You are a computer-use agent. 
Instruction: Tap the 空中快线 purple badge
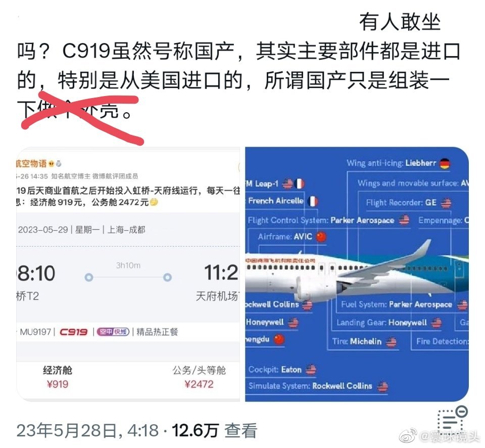[x=113, y=332]
